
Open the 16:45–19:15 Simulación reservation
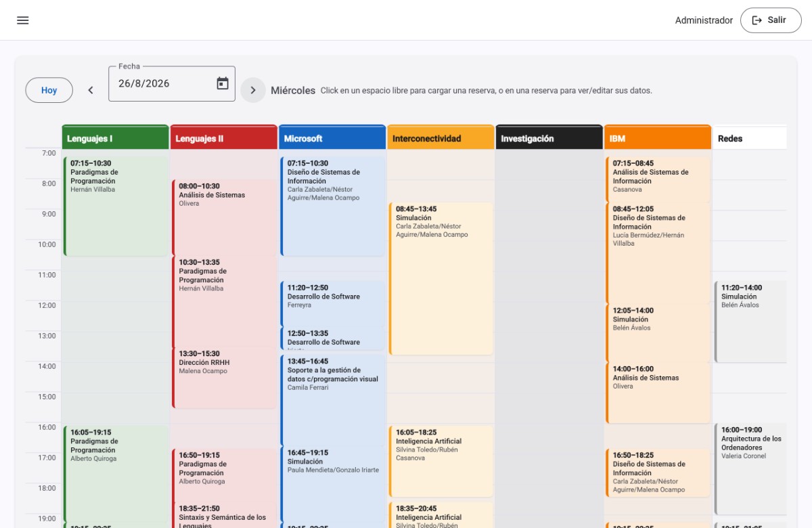(333, 484)
